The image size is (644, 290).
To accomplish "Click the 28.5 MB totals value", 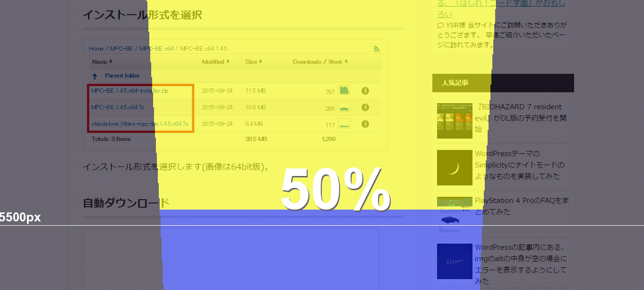I will pyautogui.click(x=256, y=139).
